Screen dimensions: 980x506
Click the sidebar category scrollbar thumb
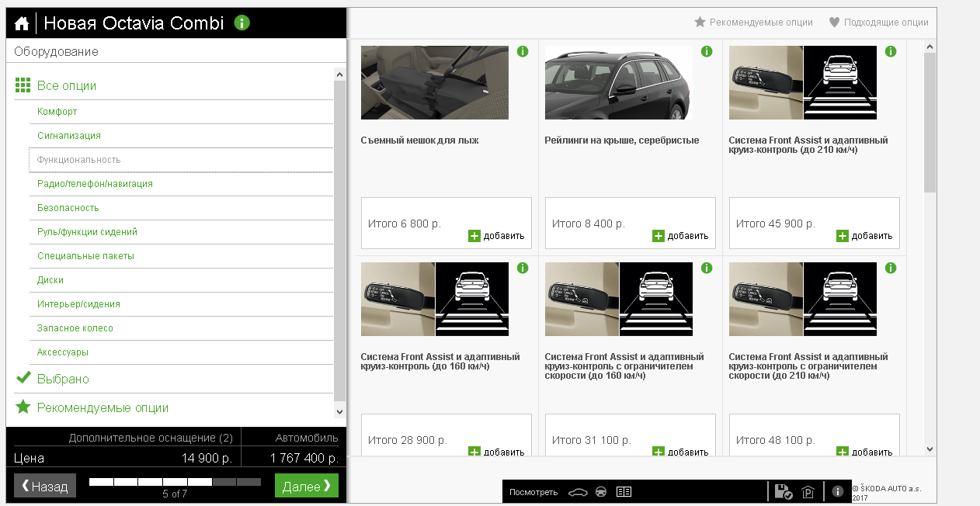[339, 239]
